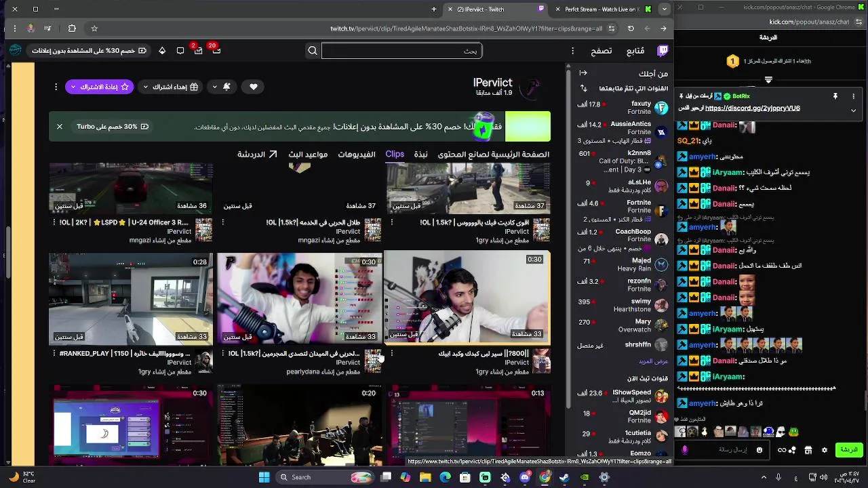Click the Twitch search magnifier button

pos(313,51)
